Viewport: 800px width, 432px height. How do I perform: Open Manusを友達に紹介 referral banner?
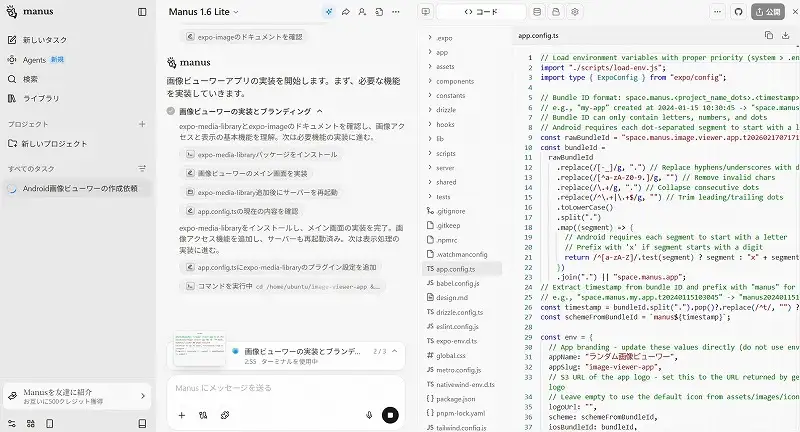tap(78, 396)
